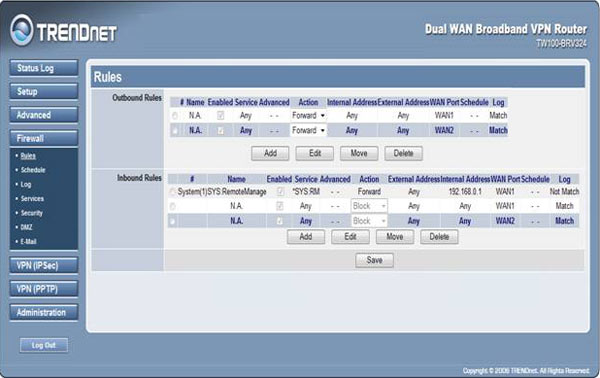
Task: Select outbound rule radio for WAN2 row
Action: coord(175,130)
